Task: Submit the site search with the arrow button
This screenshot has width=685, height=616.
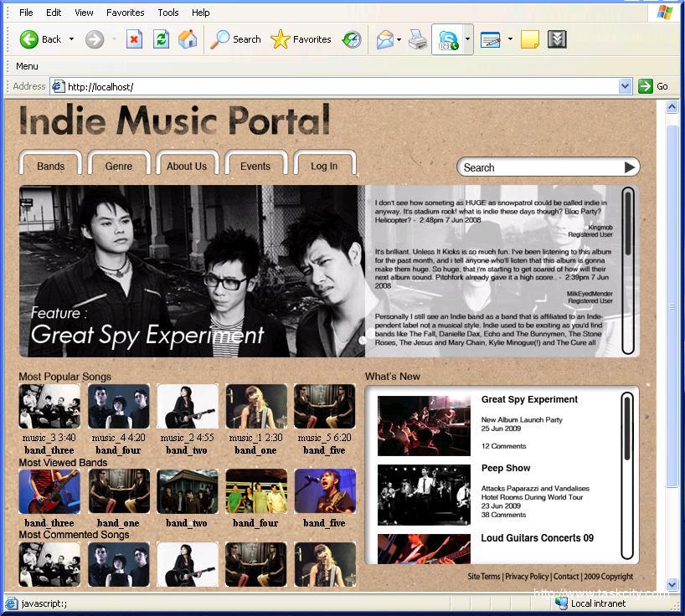Action: point(629,167)
